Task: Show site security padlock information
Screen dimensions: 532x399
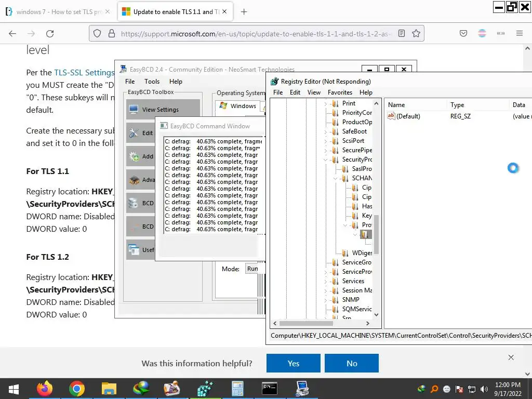Action: (111, 33)
